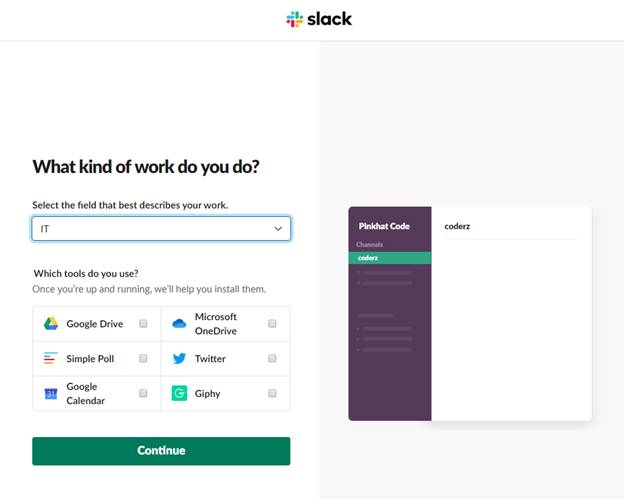Select the Google Calendar checkbox
This screenshot has height=499, width=624.
[x=143, y=393]
